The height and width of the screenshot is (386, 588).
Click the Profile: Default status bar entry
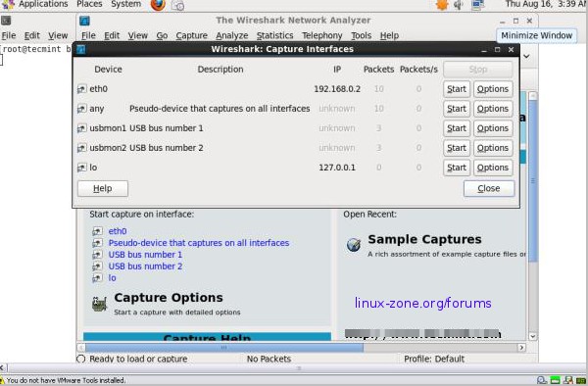(x=434, y=359)
